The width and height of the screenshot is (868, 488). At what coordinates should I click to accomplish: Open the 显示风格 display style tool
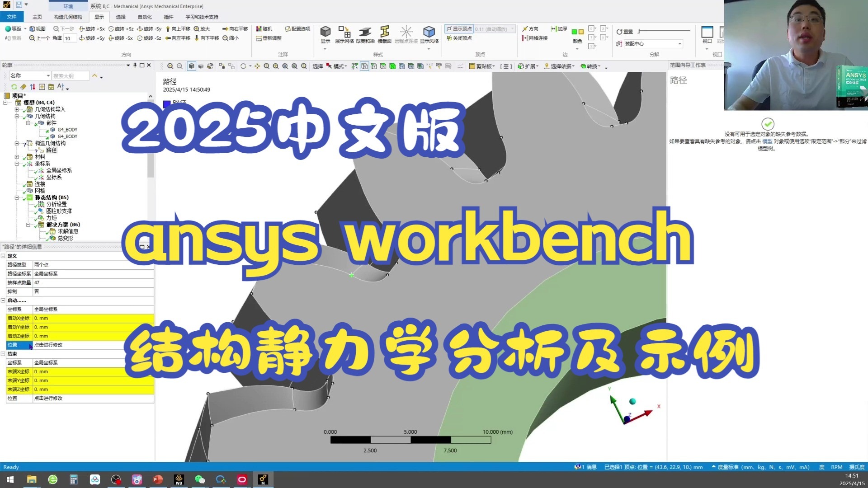(429, 32)
